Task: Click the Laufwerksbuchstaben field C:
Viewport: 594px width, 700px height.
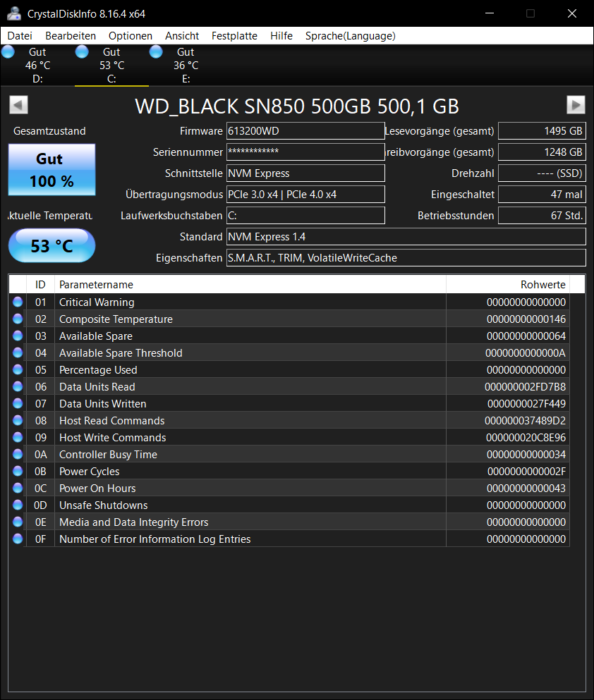Action: [305, 215]
